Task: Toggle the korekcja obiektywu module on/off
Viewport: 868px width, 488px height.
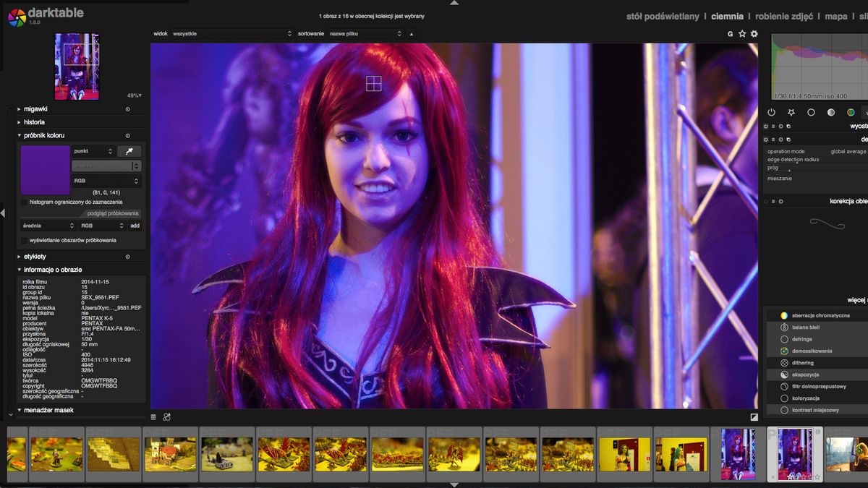Action: [x=766, y=201]
